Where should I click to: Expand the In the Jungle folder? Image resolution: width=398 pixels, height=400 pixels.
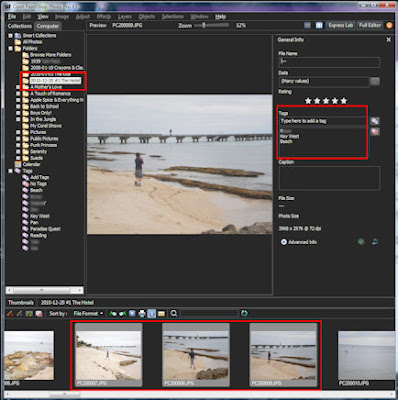tap(18, 119)
